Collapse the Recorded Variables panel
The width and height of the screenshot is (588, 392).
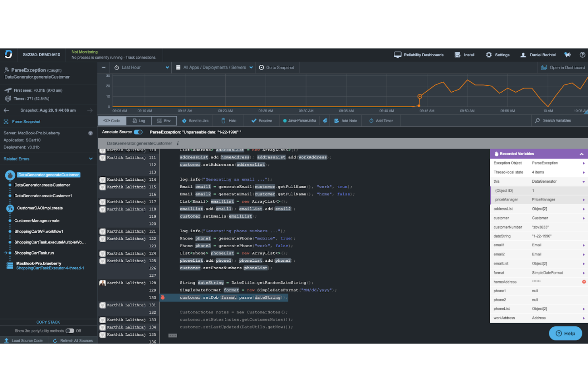tap(581, 153)
